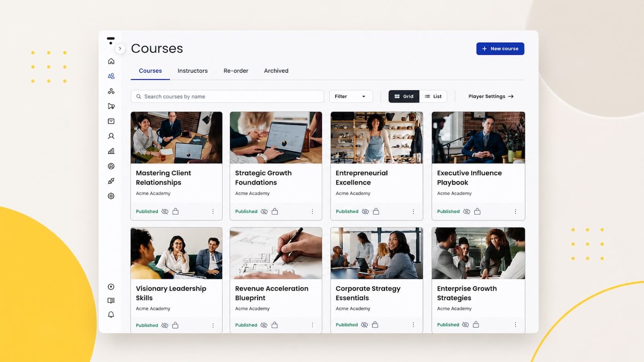
Task: Switch to the Instructors tab
Action: coord(193,71)
